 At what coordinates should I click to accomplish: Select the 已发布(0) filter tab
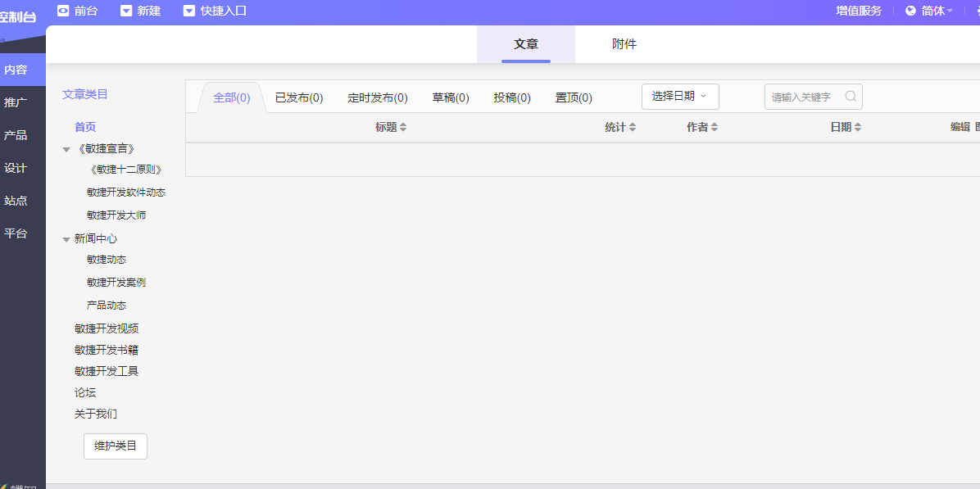pos(299,97)
